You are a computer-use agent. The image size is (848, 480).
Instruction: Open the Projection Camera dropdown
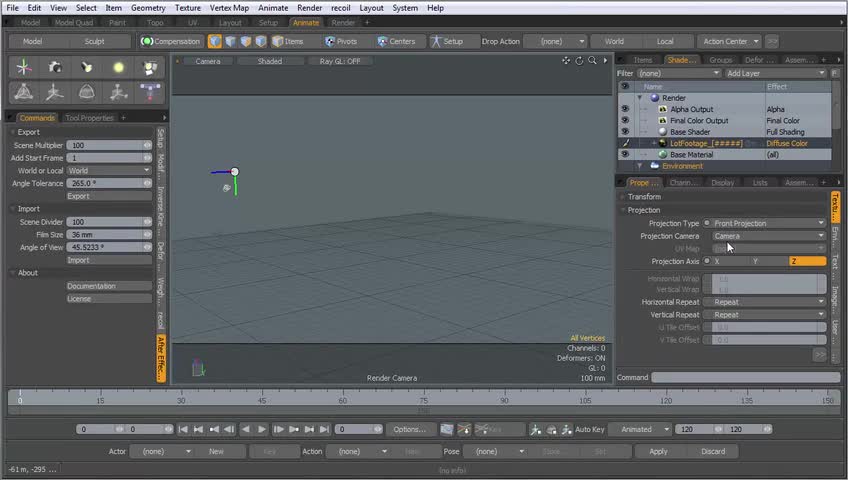click(x=768, y=236)
